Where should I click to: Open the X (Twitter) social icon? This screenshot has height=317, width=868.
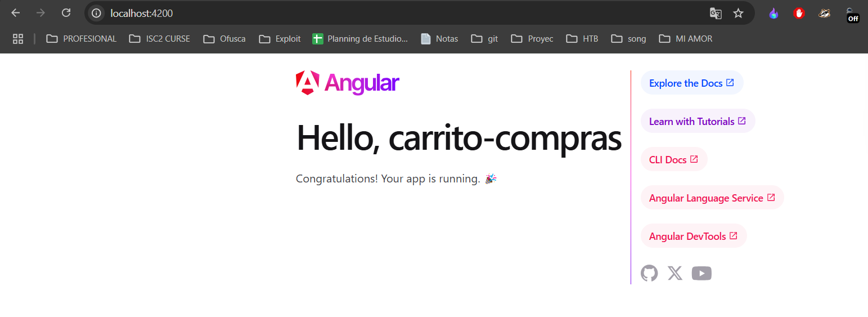[675, 273]
